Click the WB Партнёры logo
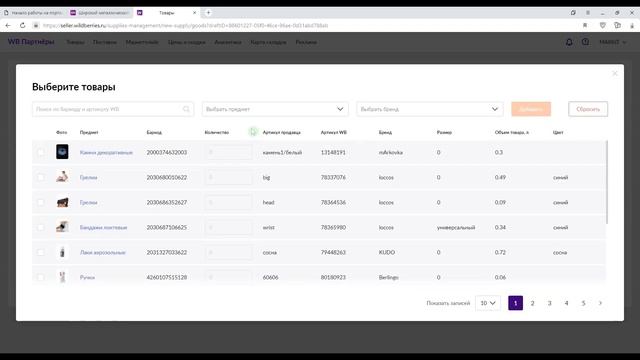Screen dimensions: 640x360 (31, 42)
